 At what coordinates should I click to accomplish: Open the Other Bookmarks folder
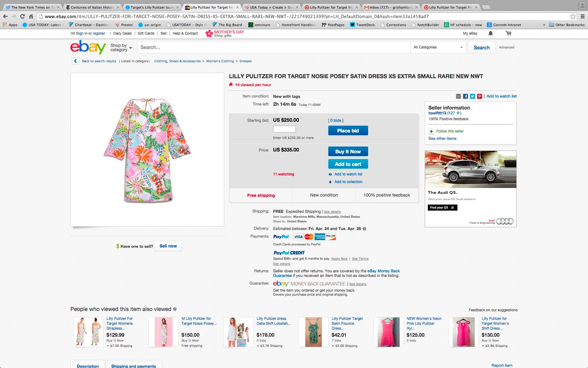[567, 25]
